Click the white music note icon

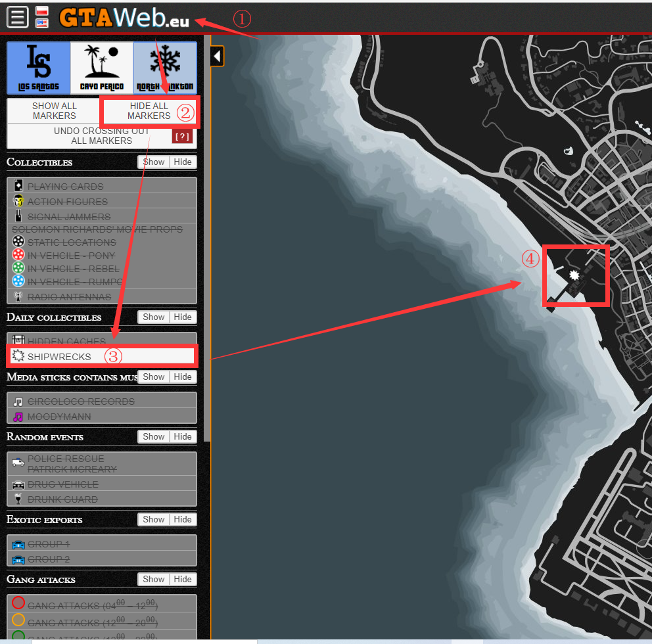pos(18,402)
